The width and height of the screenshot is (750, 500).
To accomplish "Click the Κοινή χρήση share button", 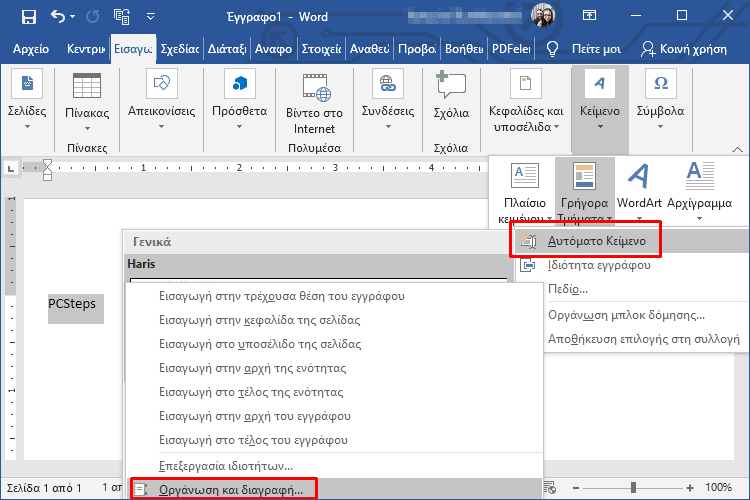I will coord(684,49).
